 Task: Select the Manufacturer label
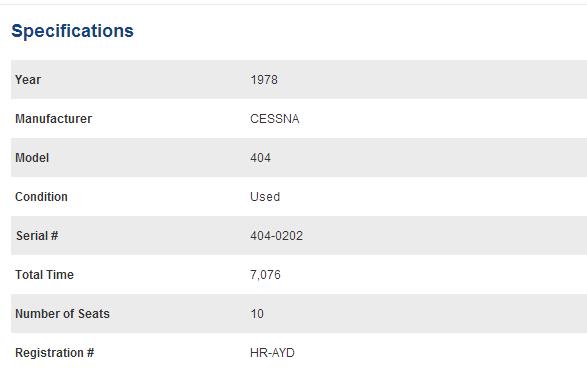(54, 119)
